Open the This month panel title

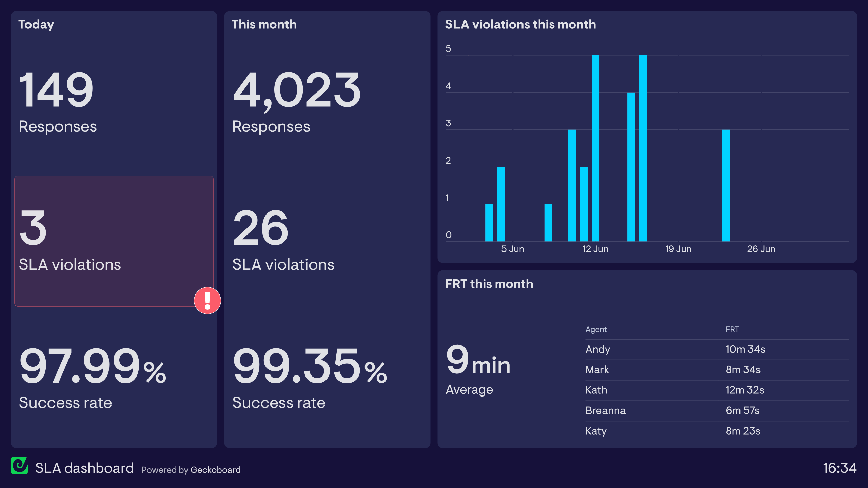pos(264,24)
